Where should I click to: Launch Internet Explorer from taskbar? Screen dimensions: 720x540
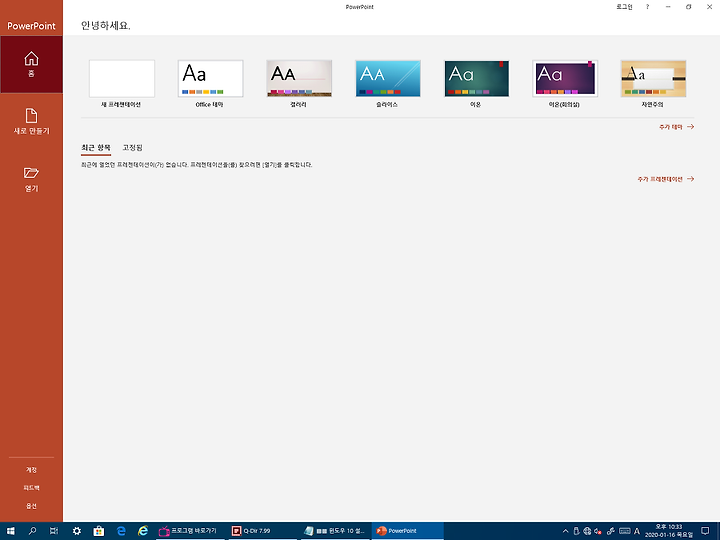[143, 531]
